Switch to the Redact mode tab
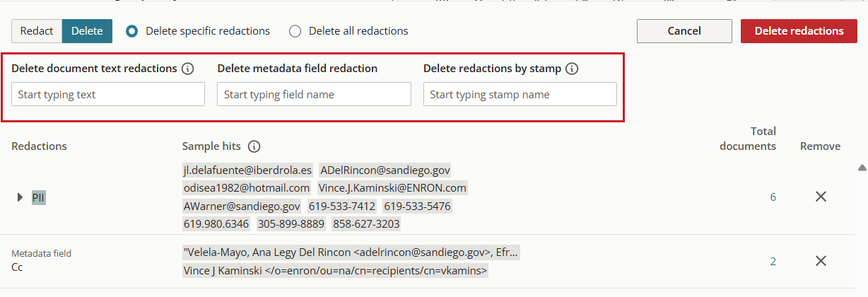The width and height of the screenshot is (868, 297). point(37,31)
